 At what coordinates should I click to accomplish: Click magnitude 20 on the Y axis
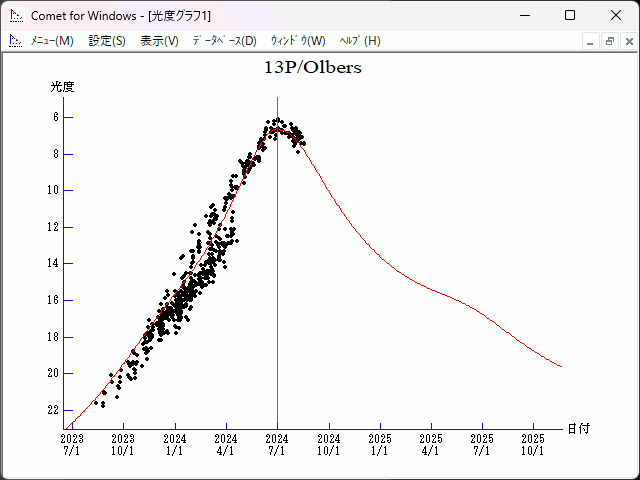53,373
